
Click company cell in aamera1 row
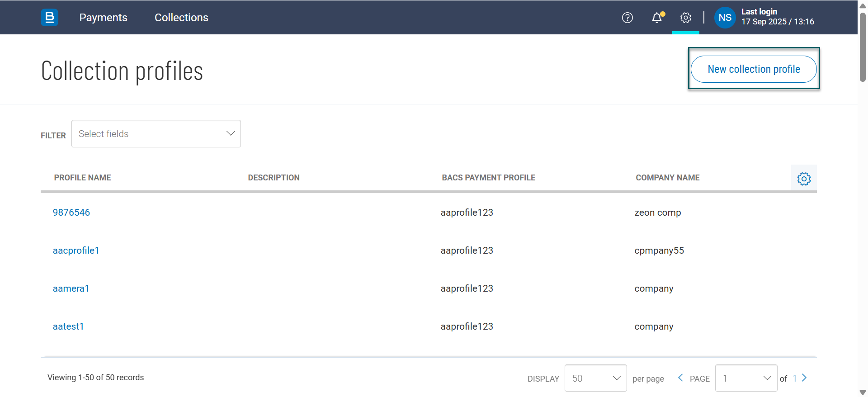click(654, 288)
